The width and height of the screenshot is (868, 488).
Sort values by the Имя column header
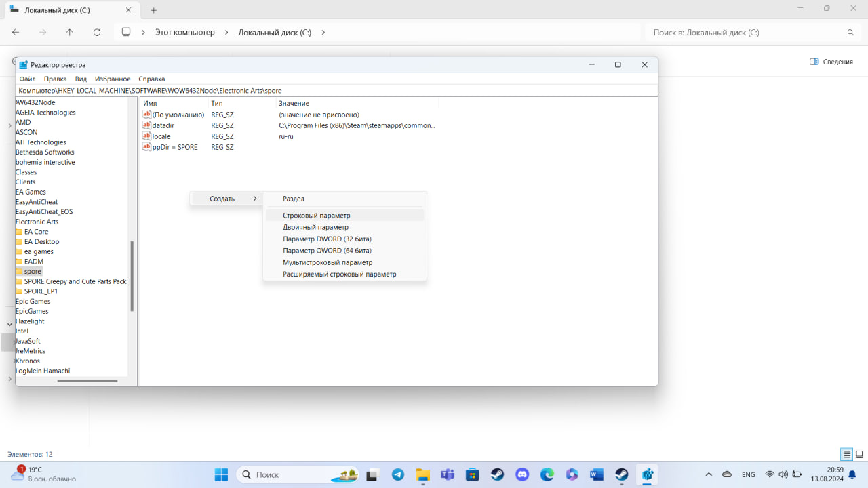(174, 103)
